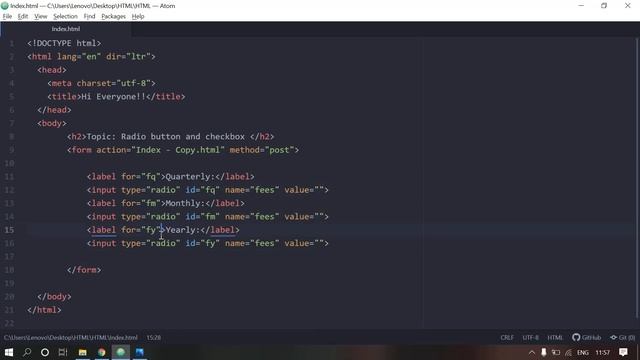Click the word "Quarterly:" on line 11

tap(190, 177)
